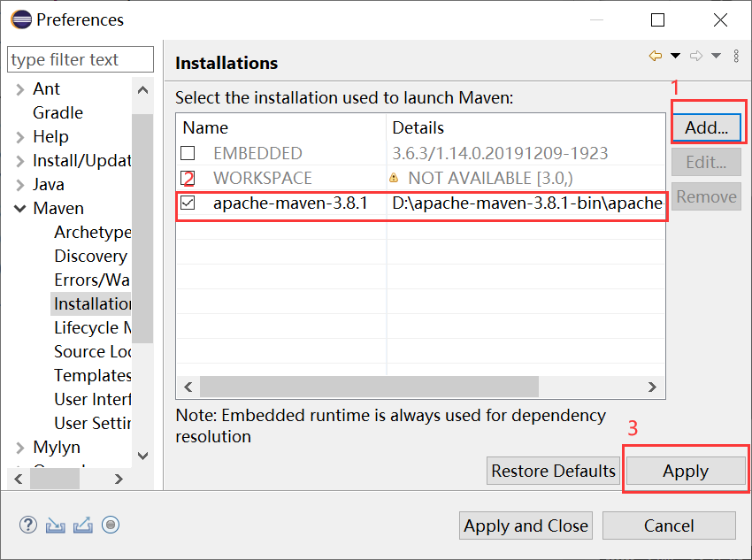Viewport: 752px width, 560px height.
Task: Collapse the Maven tree node
Action: coord(19,209)
